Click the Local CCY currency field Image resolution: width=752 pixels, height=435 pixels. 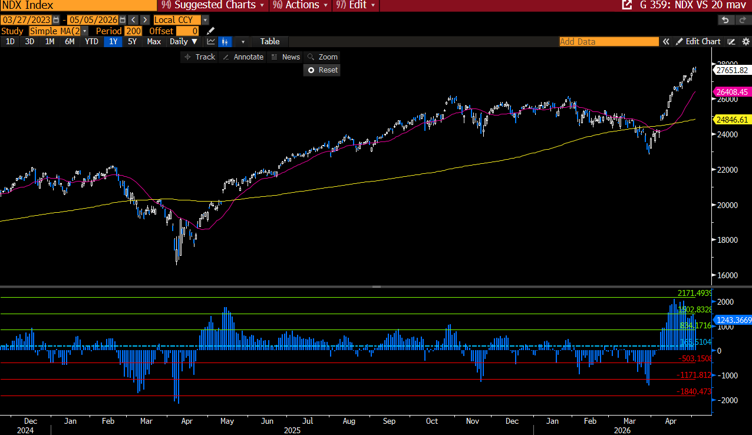[x=177, y=20]
